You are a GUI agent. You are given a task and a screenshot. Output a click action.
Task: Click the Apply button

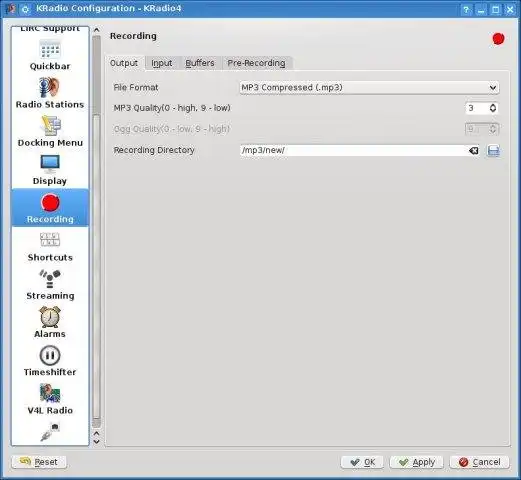(x=417, y=462)
